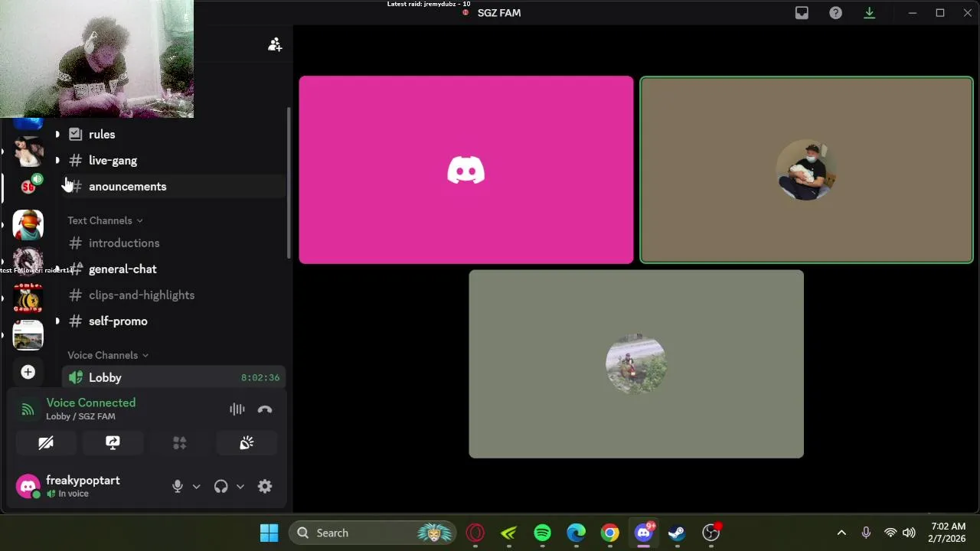This screenshot has height=551, width=980.
Task: Open Windows Start menu
Action: pyautogui.click(x=269, y=533)
